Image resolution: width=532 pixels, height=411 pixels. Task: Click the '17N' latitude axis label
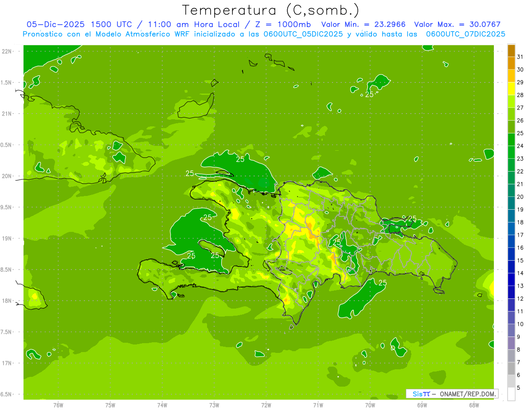8,363
